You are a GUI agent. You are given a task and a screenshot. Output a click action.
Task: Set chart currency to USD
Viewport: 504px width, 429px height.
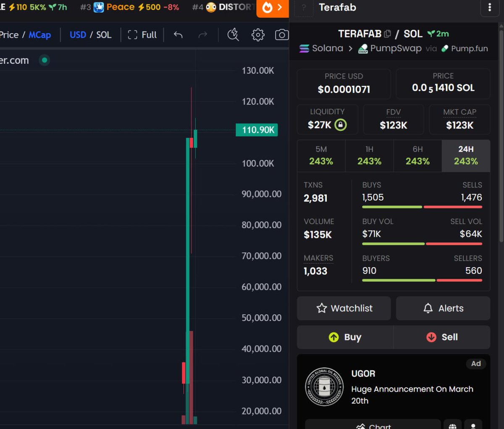[x=78, y=35]
